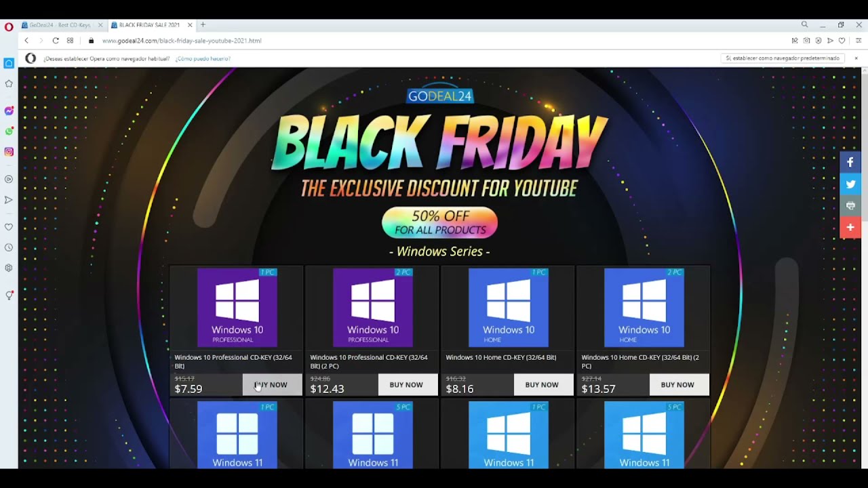Buy Now Windows 10 Professional 1 PC
The width and height of the screenshot is (868, 488).
click(x=273, y=384)
